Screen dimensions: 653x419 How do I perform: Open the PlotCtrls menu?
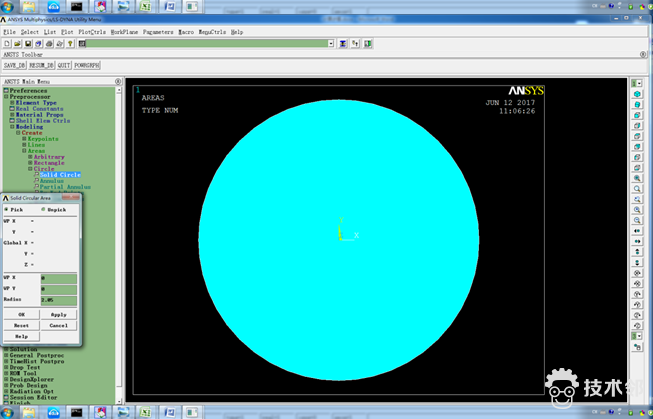92,32
